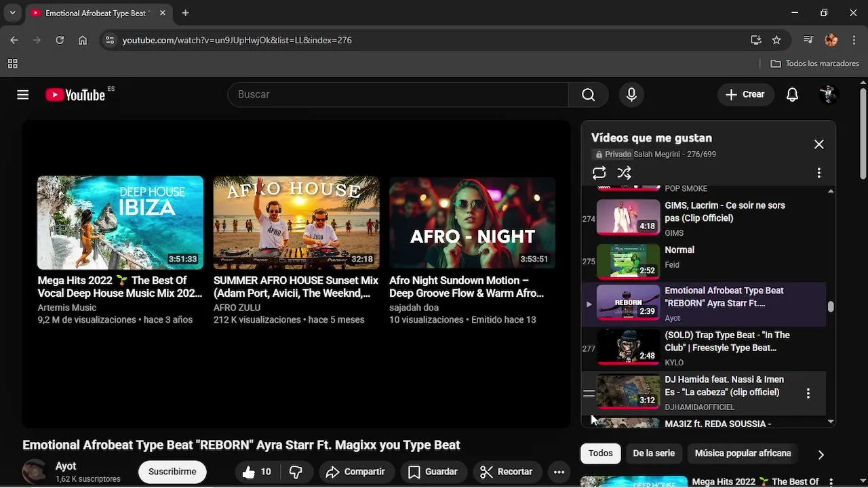The width and height of the screenshot is (868, 488).
Task: Open a new browser tab
Action: 185,13
